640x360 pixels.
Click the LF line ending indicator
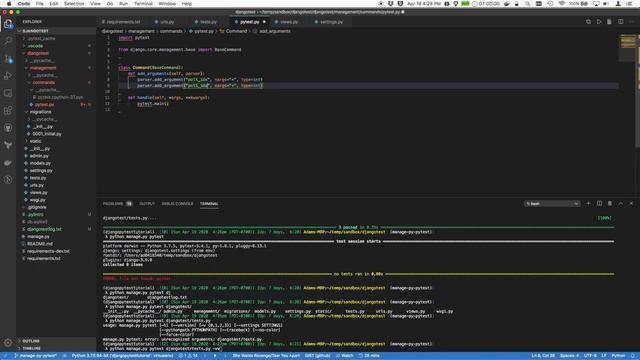pos(604,356)
